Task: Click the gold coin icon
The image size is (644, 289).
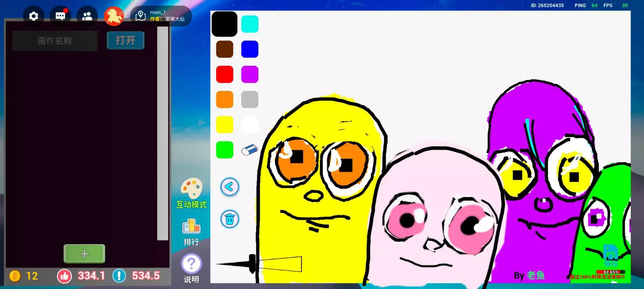Action: click(x=15, y=276)
